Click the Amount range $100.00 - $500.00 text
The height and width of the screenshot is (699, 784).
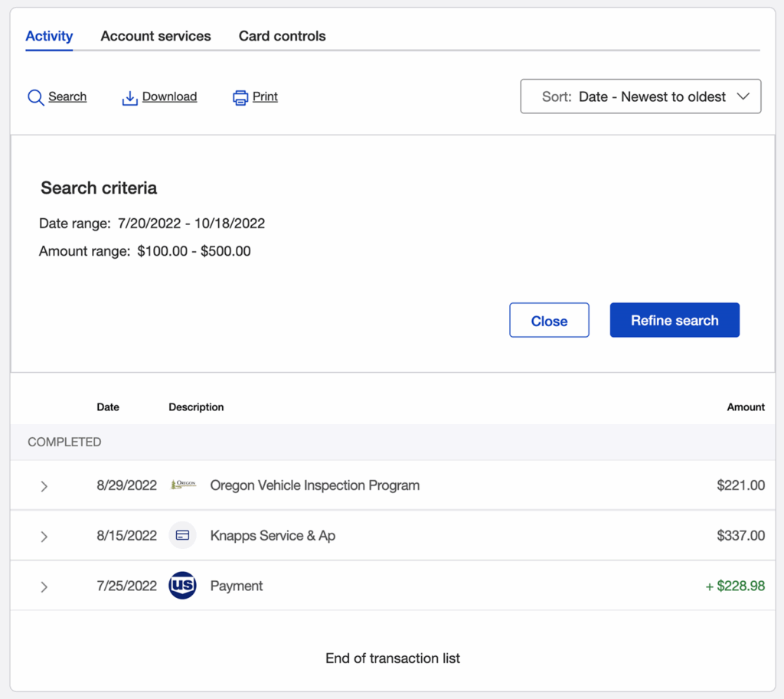tap(145, 251)
